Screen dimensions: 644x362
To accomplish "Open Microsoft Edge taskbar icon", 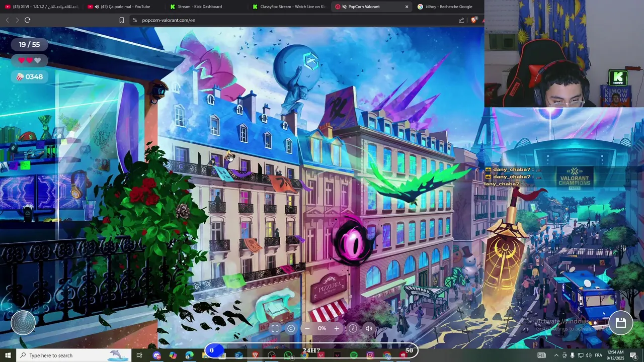I will [189, 355].
